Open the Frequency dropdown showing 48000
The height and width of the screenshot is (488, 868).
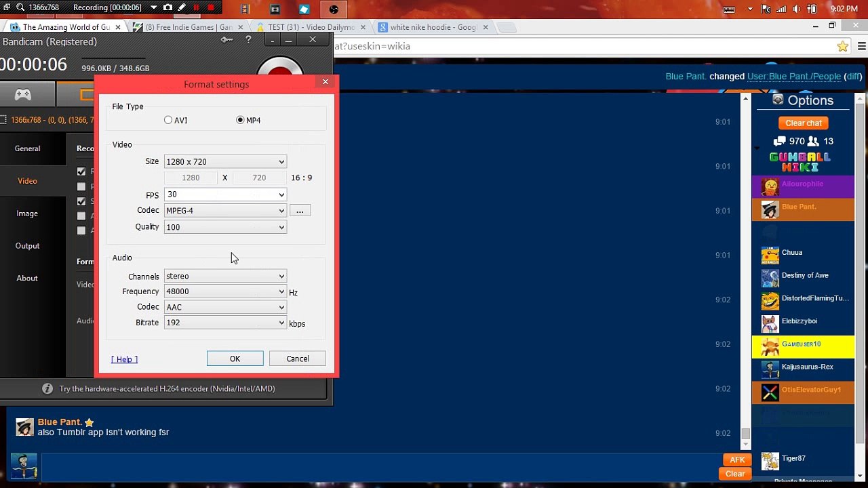[225, 291]
